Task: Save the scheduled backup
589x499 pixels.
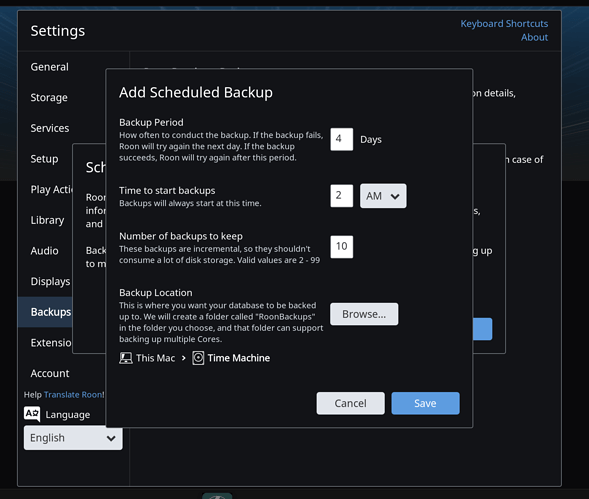Action: 425,403
